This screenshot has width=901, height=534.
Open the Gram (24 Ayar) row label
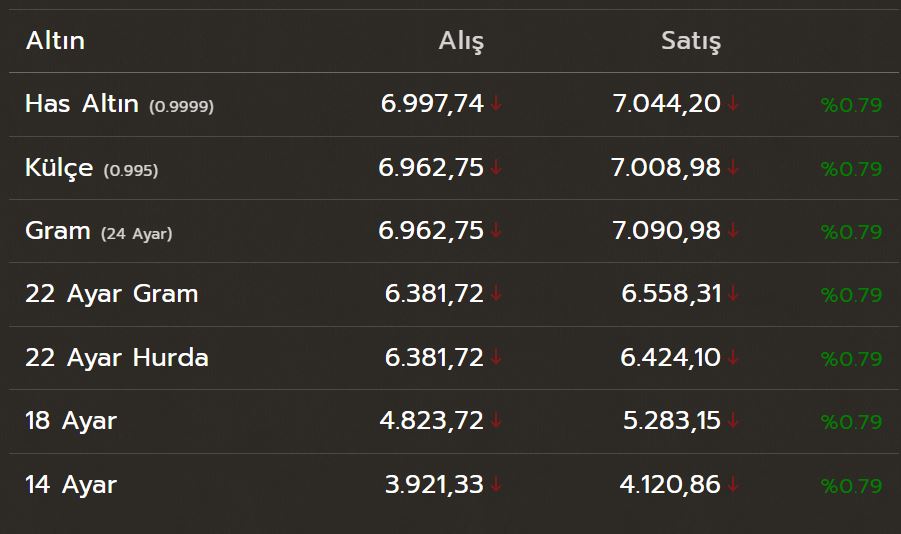pyautogui.click(x=98, y=231)
